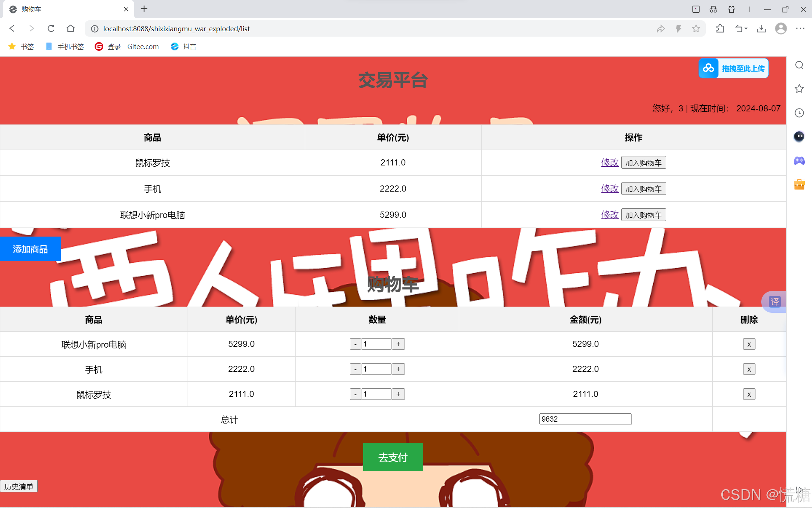Open sidebar AI assistant round icon
812x508 pixels.
coord(799,136)
